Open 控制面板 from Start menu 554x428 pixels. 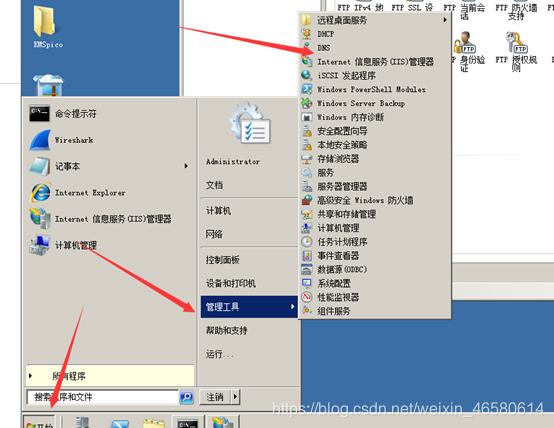click(x=223, y=260)
